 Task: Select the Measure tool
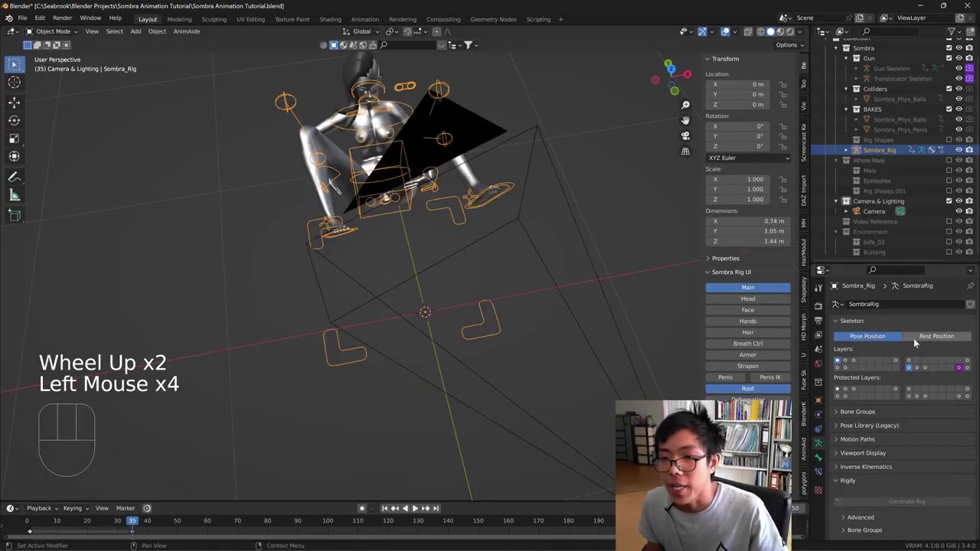14,196
